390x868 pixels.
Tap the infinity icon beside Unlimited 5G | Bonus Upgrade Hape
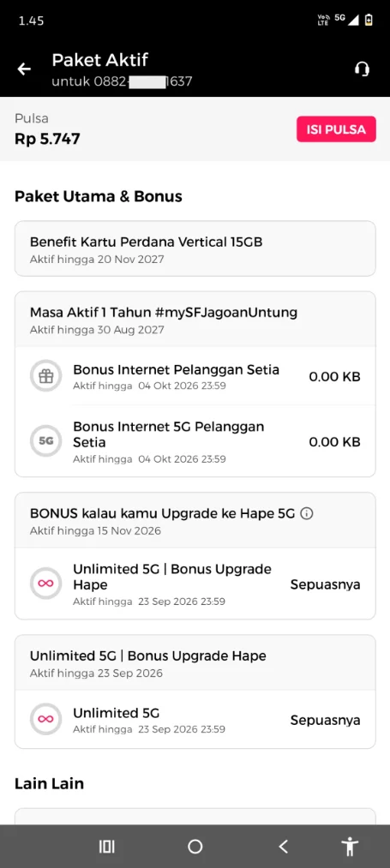pyautogui.click(x=46, y=584)
